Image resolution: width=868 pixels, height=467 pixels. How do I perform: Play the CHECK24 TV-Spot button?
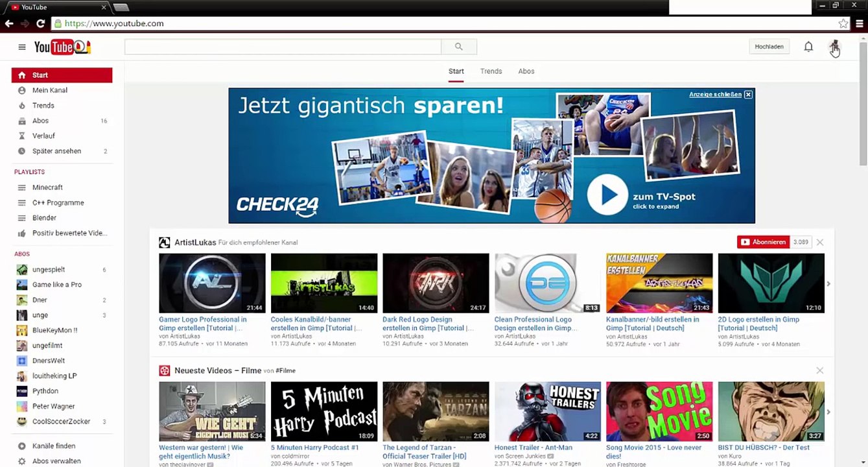(x=607, y=195)
